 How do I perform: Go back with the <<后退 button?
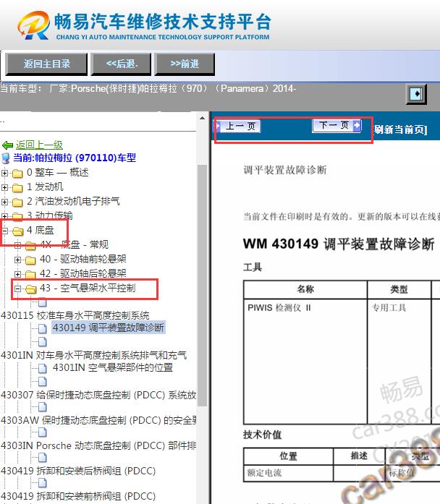(x=122, y=64)
